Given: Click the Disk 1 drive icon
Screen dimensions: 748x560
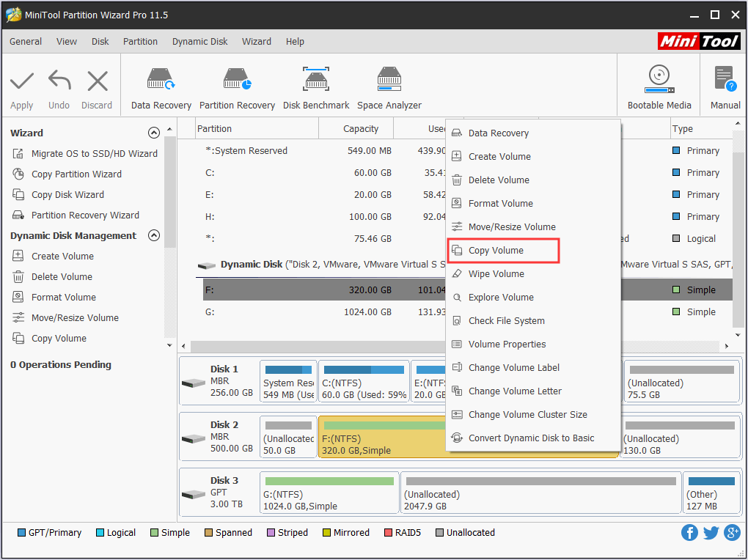Looking at the screenshot, I should (x=193, y=383).
